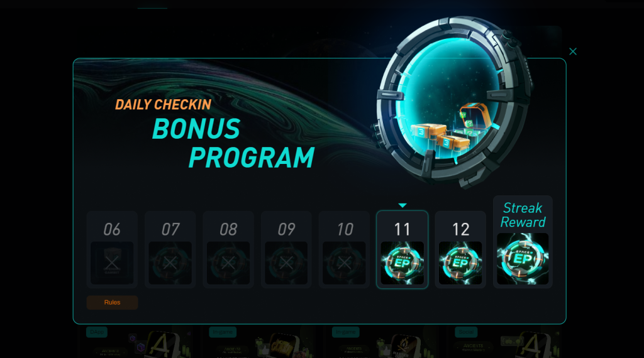Select the second In-game tag
This screenshot has height=358, width=644.
coord(345,332)
